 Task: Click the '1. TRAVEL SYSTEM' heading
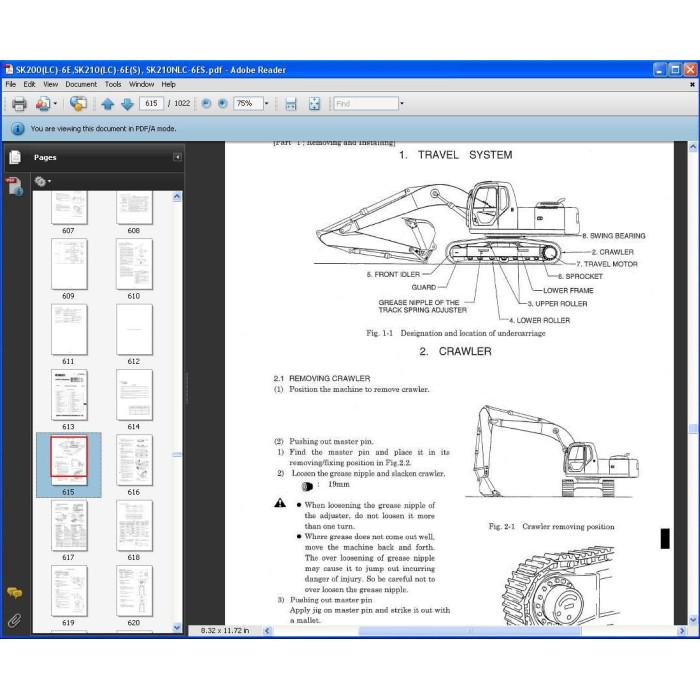click(x=456, y=155)
